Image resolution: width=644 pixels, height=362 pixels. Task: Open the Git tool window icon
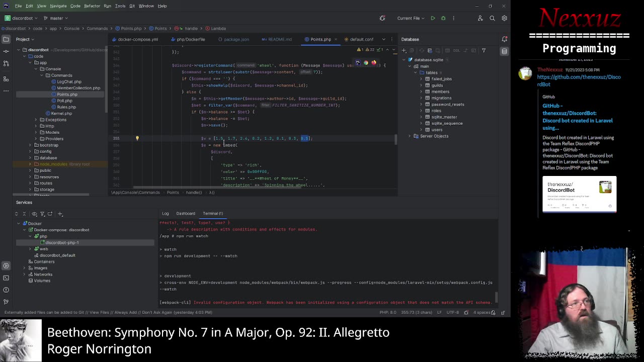click(x=6, y=302)
